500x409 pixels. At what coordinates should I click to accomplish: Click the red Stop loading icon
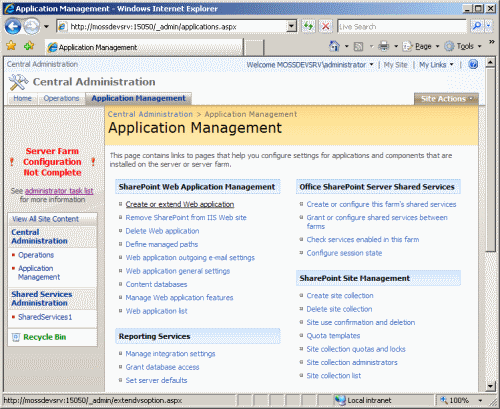click(x=326, y=26)
